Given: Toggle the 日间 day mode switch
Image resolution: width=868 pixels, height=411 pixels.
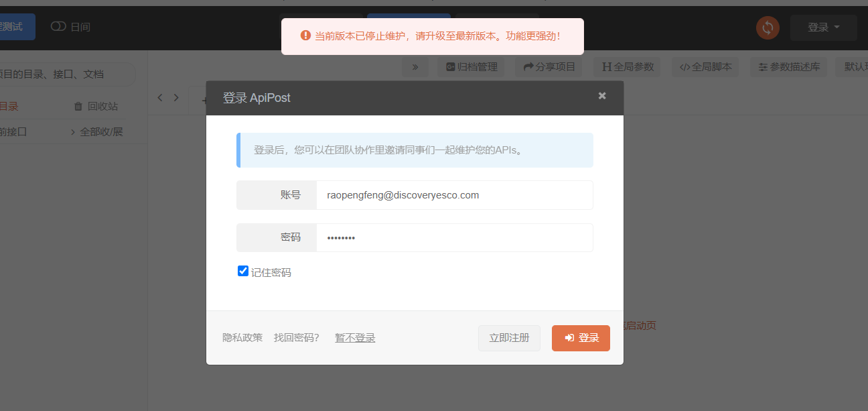Looking at the screenshot, I should tap(59, 27).
